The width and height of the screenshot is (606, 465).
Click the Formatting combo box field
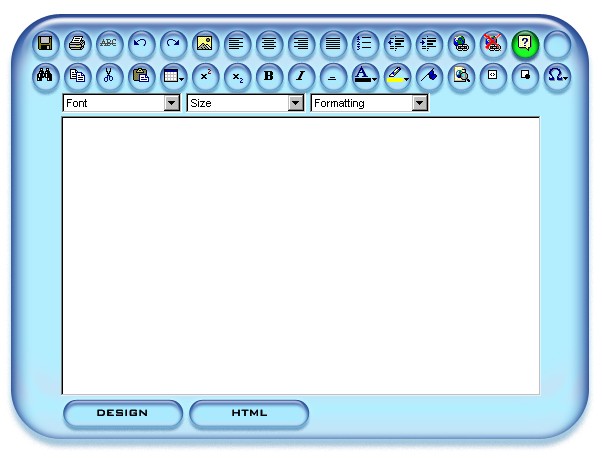[369, 103]
